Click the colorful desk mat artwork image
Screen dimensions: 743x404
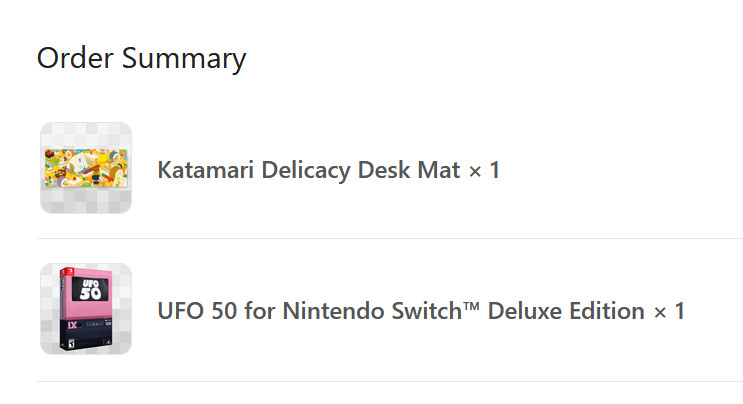(86, 166)
